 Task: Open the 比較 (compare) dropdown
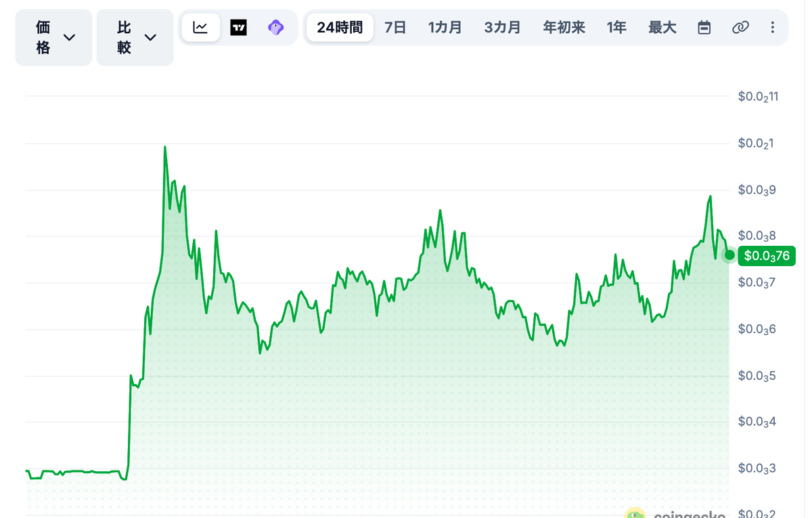coord(135,37)
